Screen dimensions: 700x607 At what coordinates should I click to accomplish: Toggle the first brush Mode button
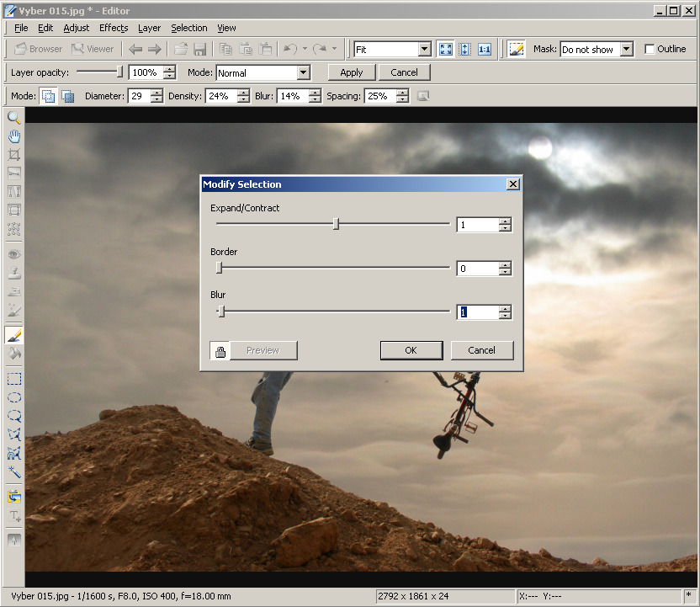(x=49, y=96)
